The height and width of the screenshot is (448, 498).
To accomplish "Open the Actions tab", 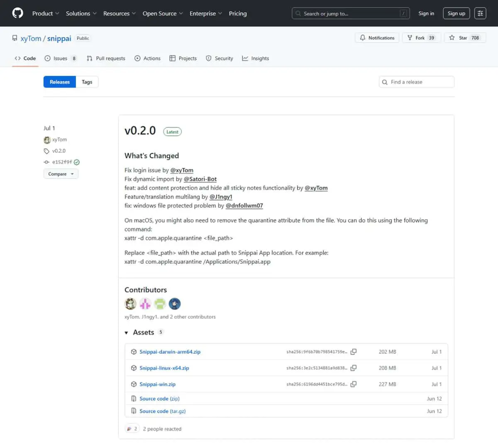I will point(148,58).
